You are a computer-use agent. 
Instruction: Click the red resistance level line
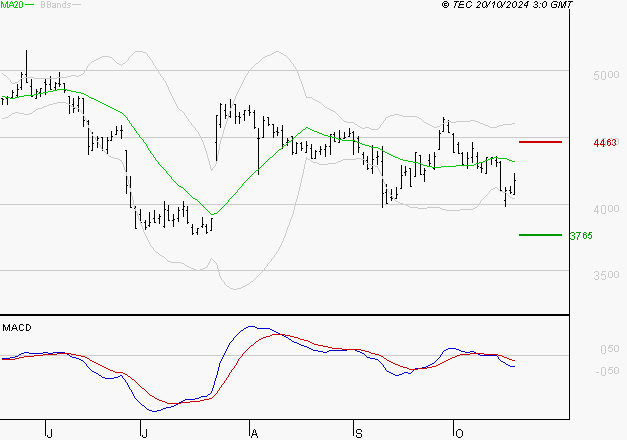coord(540,142)
